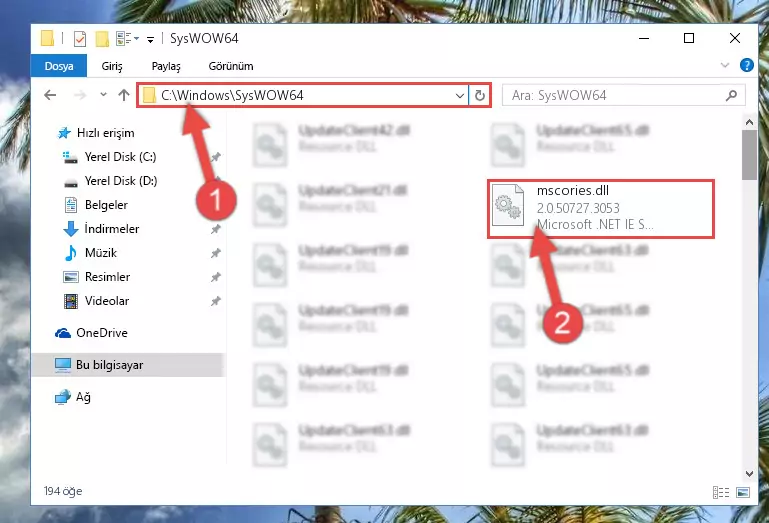Screen dimensions: 769x523
Task: Select OneDrive in navigation pane
Action: (x=92, y=333)
